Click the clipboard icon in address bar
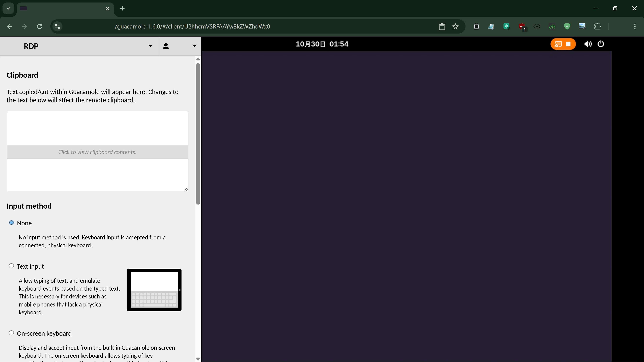This screenshot has width=644, height=362. (442, 26)
